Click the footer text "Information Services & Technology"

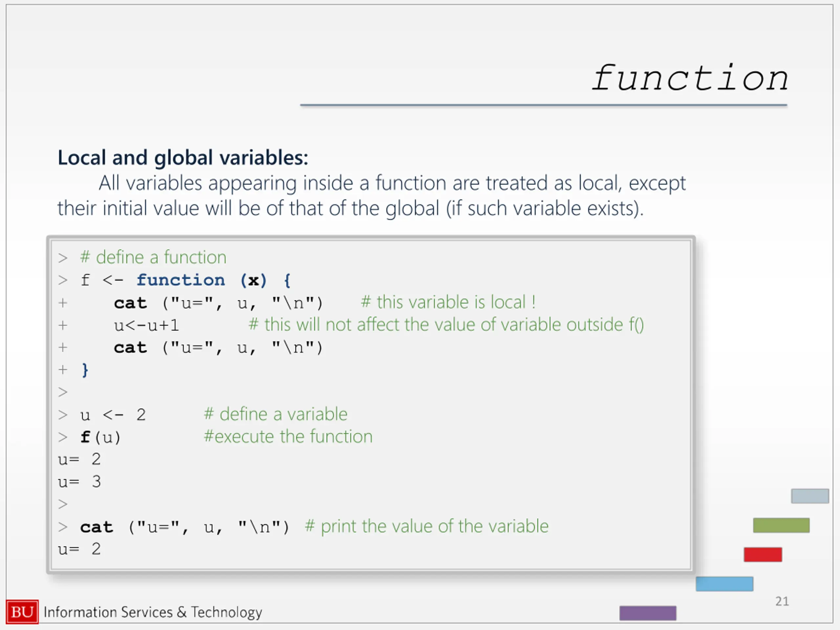click(x=153, y=612)
